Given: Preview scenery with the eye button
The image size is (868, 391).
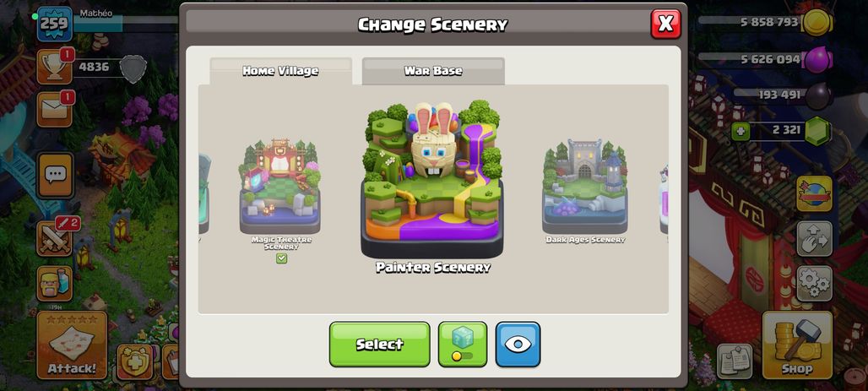Looking at the screenshot, I should [518, 344].
